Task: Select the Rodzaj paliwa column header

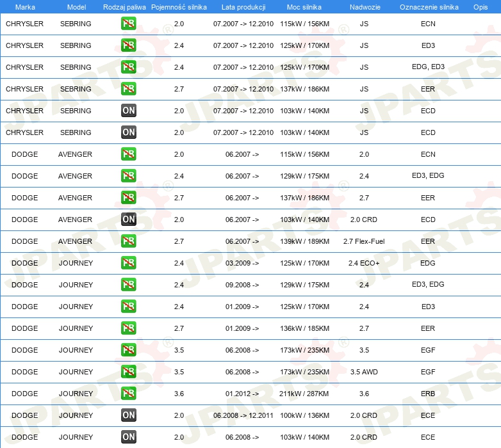Action: point(124,7)
